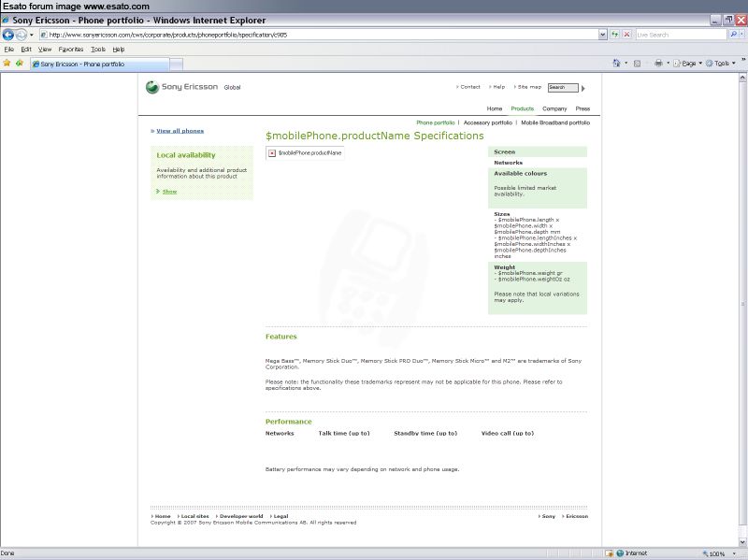748x560 pixels.
Task: Click the Forward navigation arrow button
Action: tap(21, 35)
